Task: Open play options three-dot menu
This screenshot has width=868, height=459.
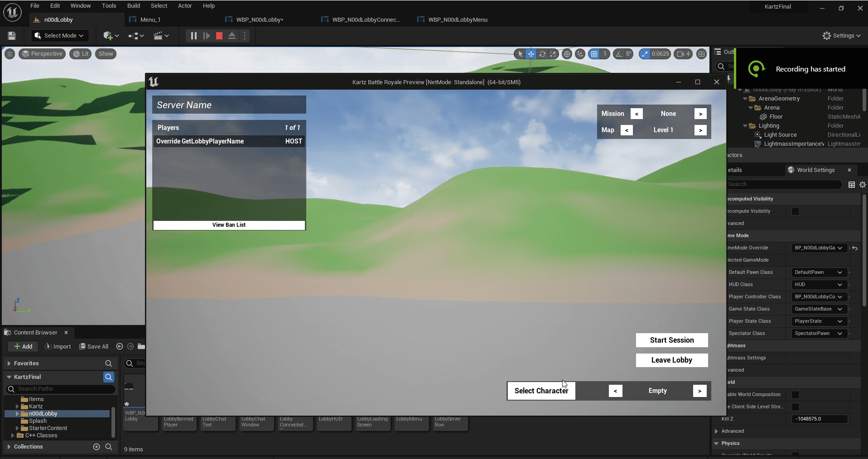Action: point(245,36)
